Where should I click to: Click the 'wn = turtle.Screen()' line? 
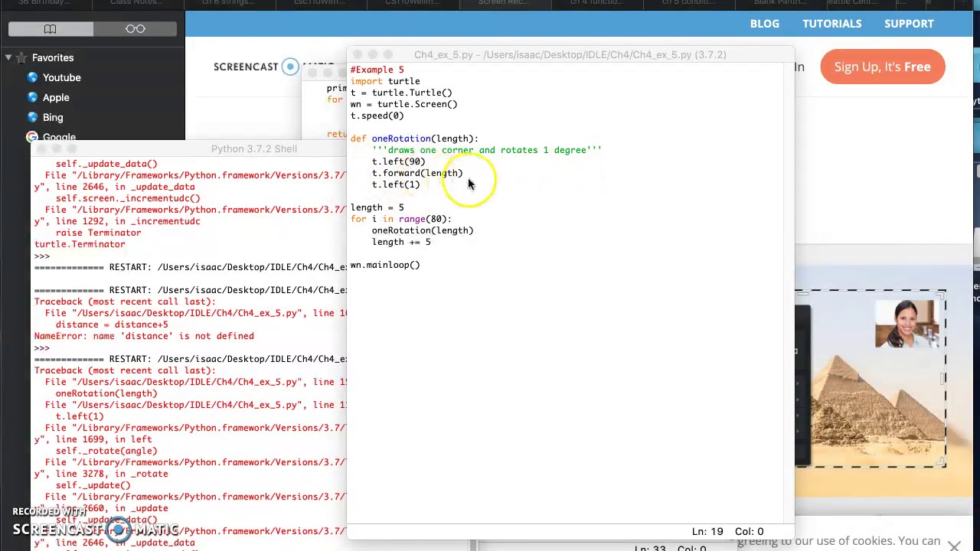pyautogui.click(x=403, y=104)
